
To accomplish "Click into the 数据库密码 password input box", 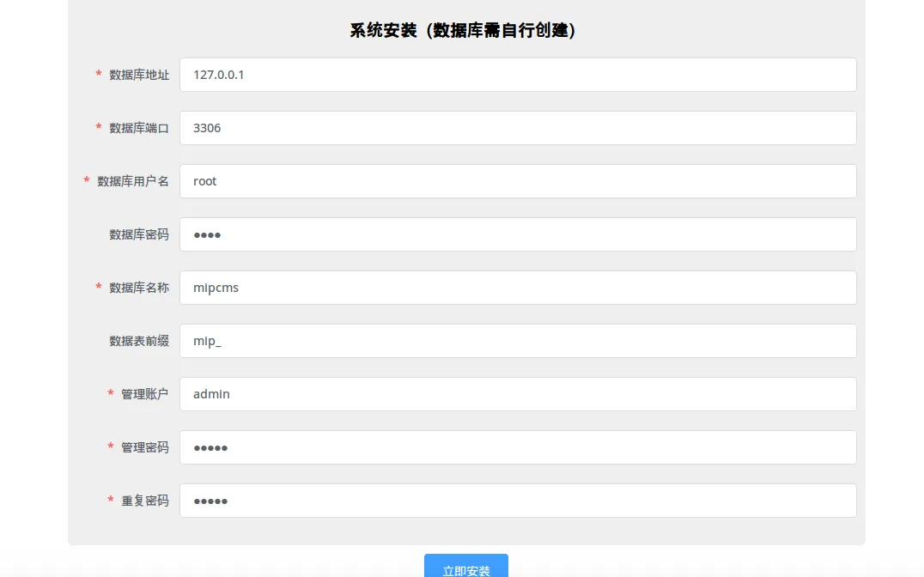I will [517, 234].
